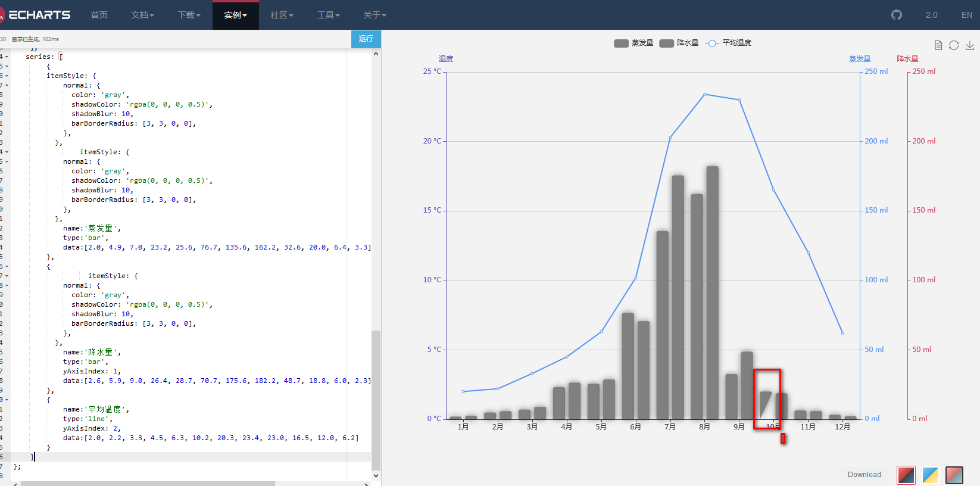The image size is (980, 486).
Task: Click the Download button
Action: coord(864,475)
